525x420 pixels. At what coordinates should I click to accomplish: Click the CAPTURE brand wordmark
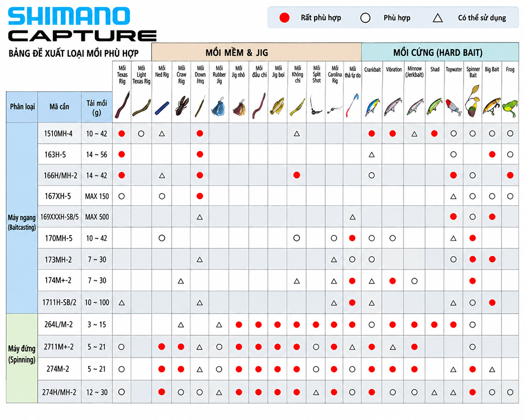82,36
